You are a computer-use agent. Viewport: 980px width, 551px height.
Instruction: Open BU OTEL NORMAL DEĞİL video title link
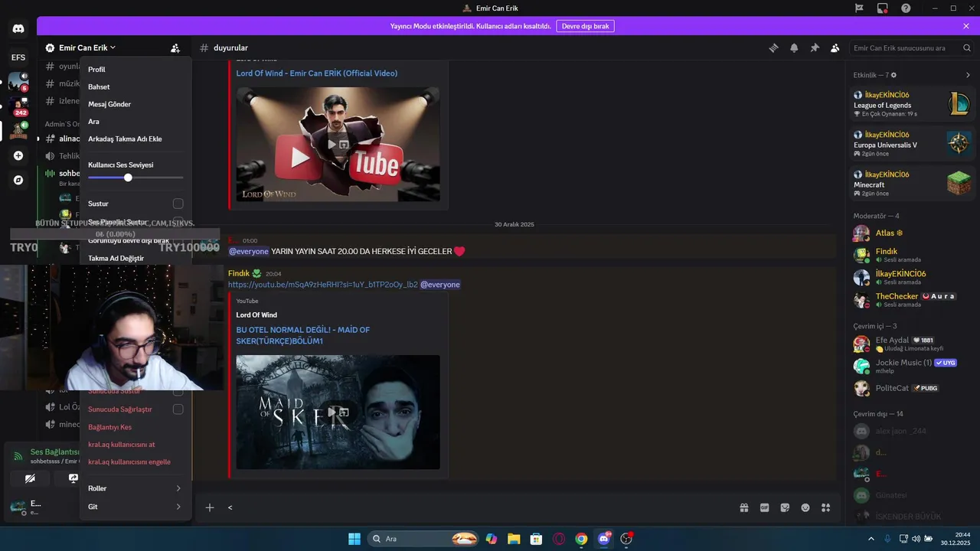[x=302, y=335]
